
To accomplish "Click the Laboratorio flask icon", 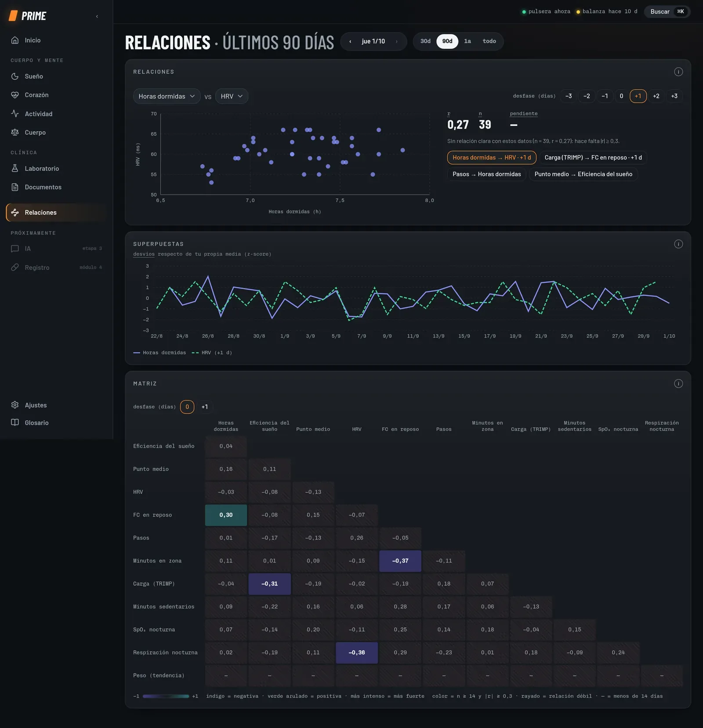I will (15, 169).
